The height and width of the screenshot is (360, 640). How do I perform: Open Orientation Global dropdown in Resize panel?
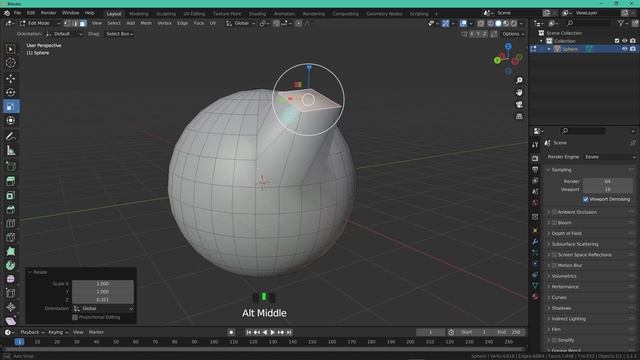tap(103, 309)
